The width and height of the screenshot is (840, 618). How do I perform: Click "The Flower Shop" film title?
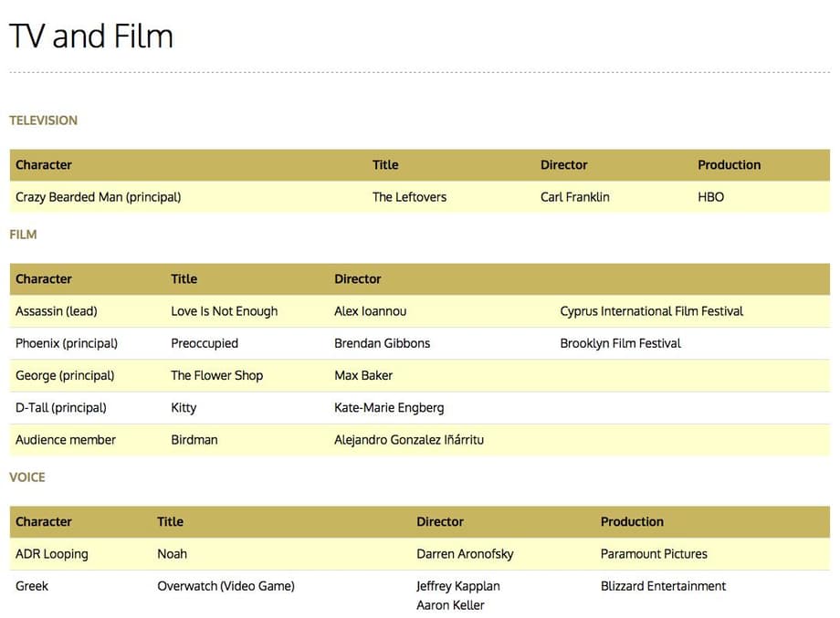[x=216, y=375]
